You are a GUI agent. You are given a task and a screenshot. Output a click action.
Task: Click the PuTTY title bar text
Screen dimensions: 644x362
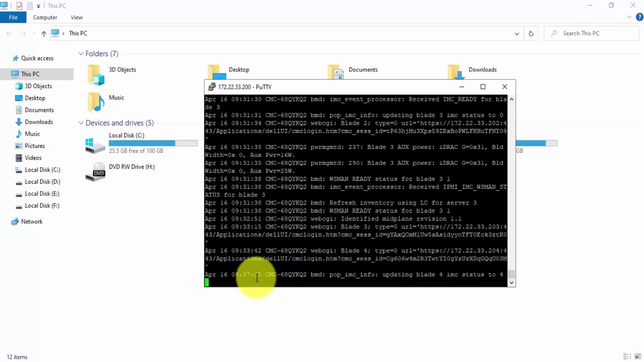[245, 87]
